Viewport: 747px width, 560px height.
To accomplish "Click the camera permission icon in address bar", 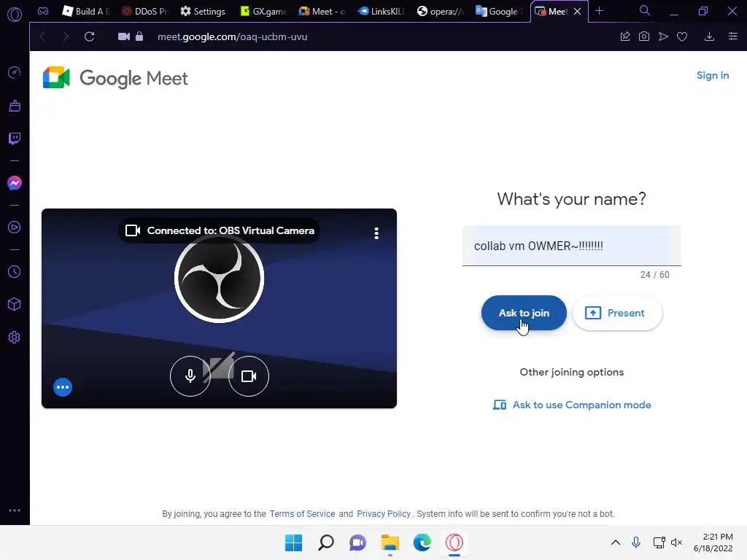I will point(124,36).
